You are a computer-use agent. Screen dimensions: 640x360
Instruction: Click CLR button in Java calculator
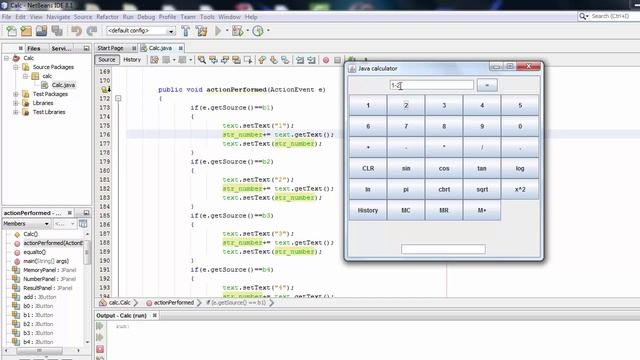click(368, 168)
